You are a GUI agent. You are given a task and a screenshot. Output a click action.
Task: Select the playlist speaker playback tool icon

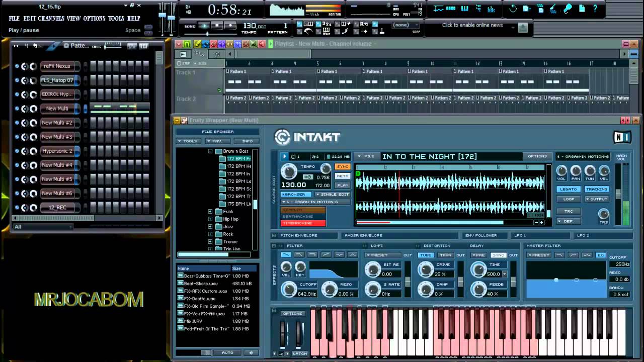(x=262, y=44)
